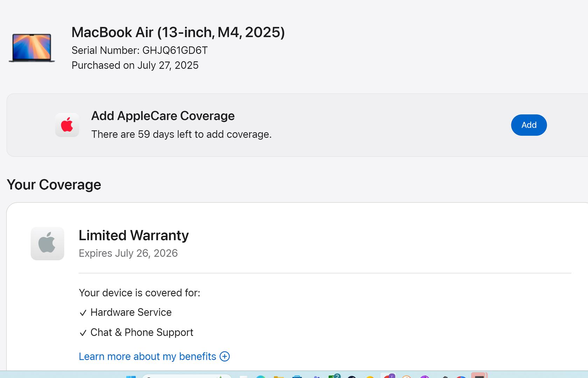Click the Purchased on July 27, 2025 text
Image resolution: width=588 pixels, height=378 pixels.
point(135,65)
